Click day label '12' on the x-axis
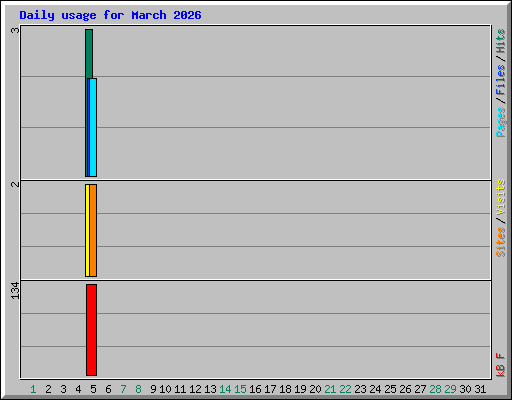This screenshot has height=400, width=512. coord(195,389)
